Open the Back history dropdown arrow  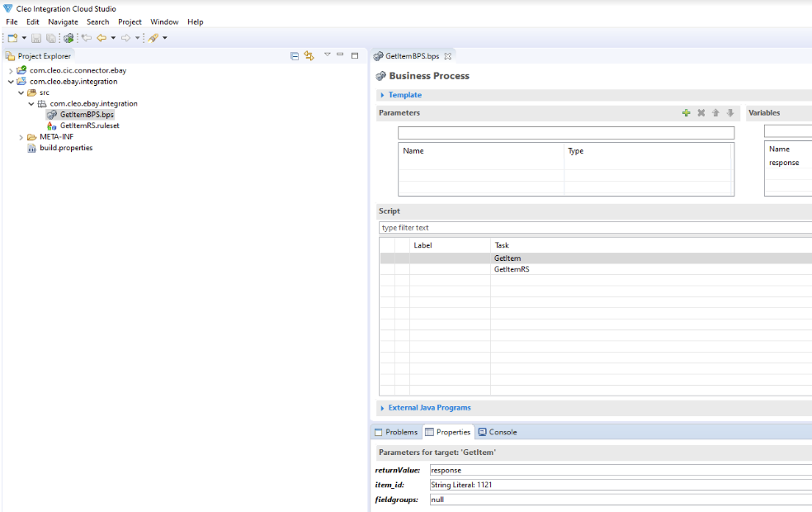(x=113, y=38)
